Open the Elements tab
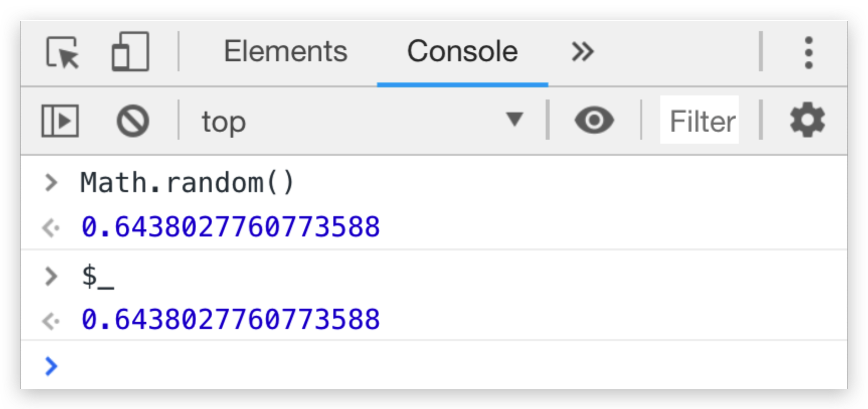Image resolution: width=868 pixels, height=409 pixels. tap(285, 52)
